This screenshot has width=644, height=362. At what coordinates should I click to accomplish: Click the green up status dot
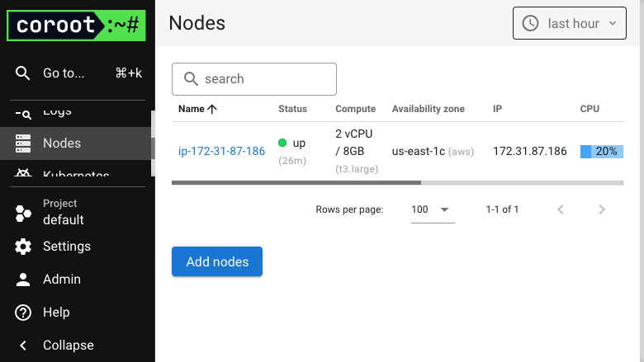(282, 143)
